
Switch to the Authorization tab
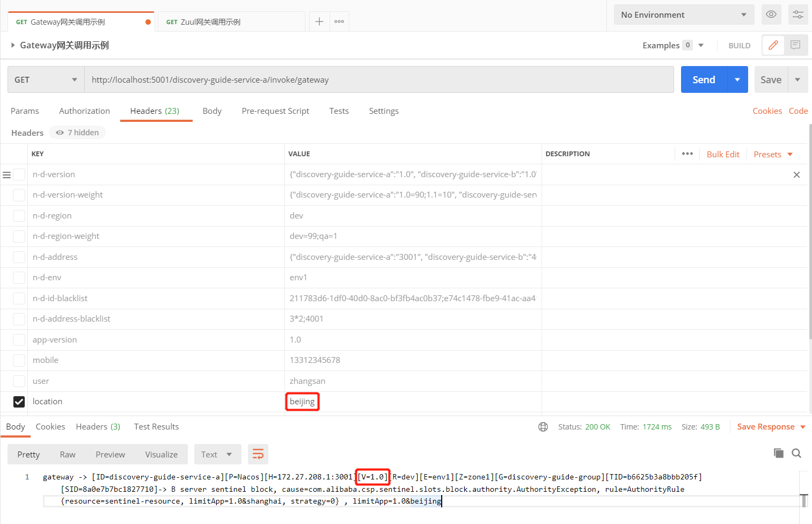[x=84, y=111]
